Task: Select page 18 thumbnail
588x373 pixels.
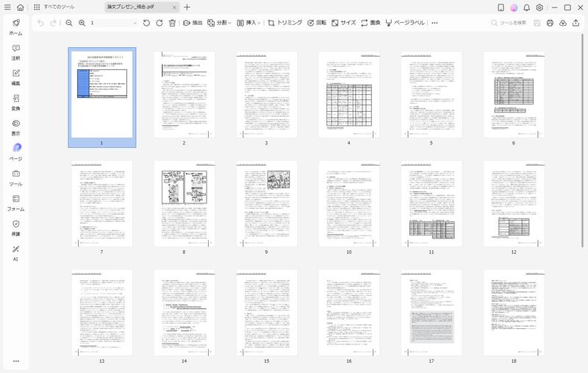Action: coord(514,313)
